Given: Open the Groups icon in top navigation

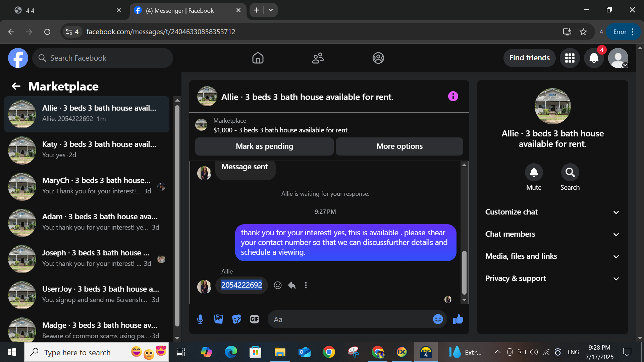Looking at the screenshot, I should pos(378,58).
